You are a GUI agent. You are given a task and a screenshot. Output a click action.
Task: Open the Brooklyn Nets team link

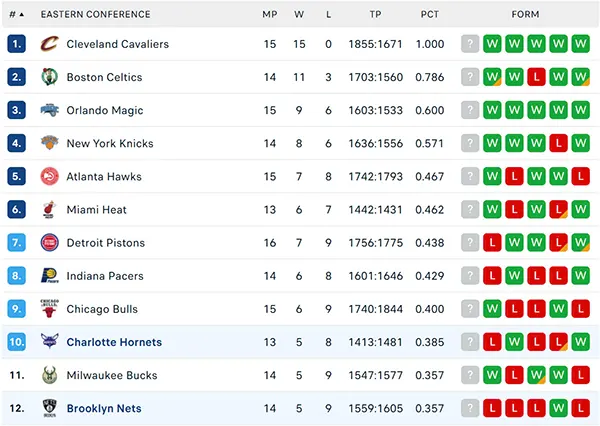click(104, 408)
